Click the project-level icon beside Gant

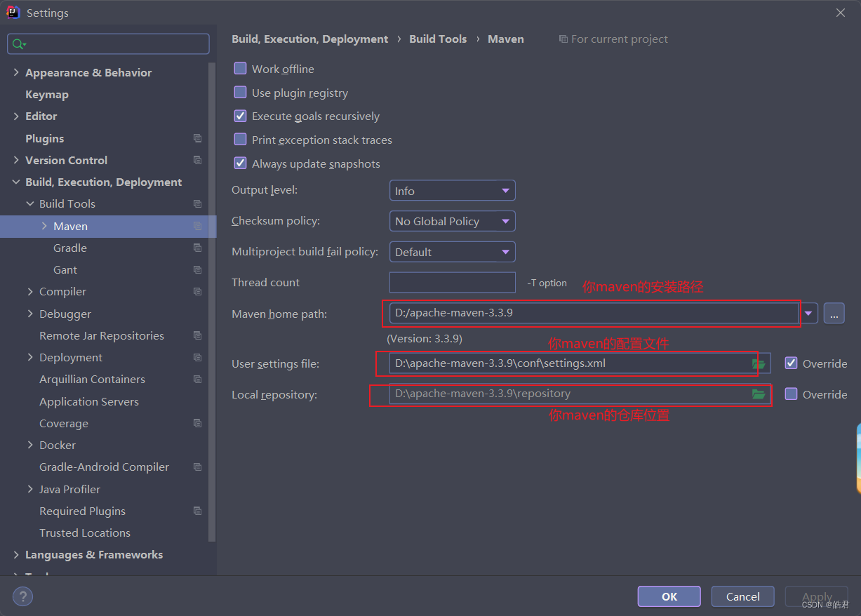point(197,270)
